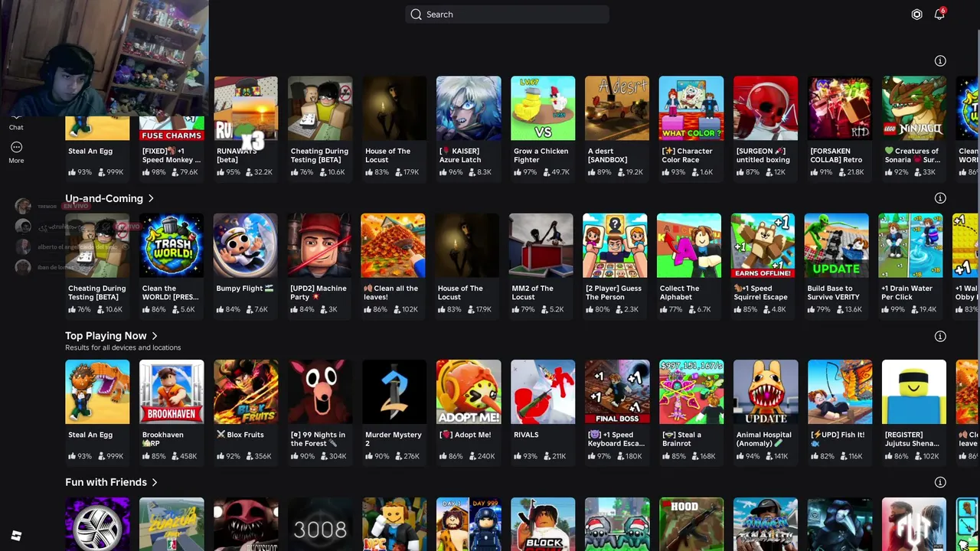Click the Search input field
Viewport: 980px width, 551px height.
[x=507, y=14]
